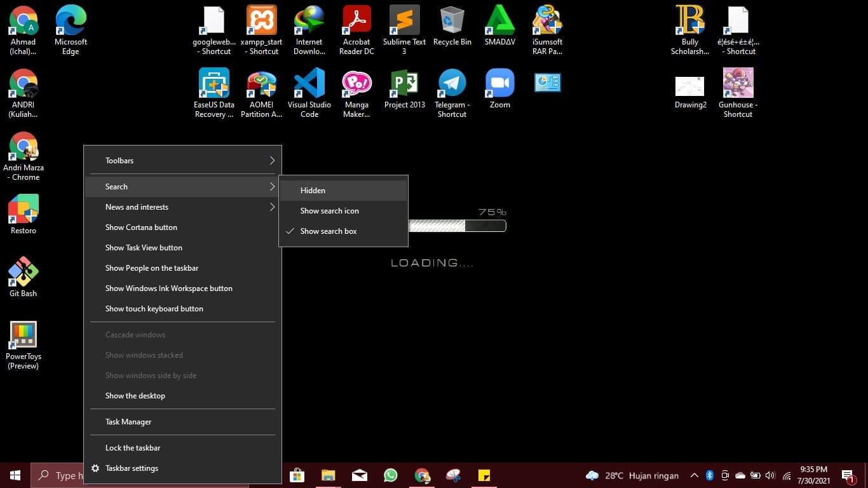Open the Visual Studio Code desktop icon
Screen dimensions: 868x488
[x=309, y=84]
